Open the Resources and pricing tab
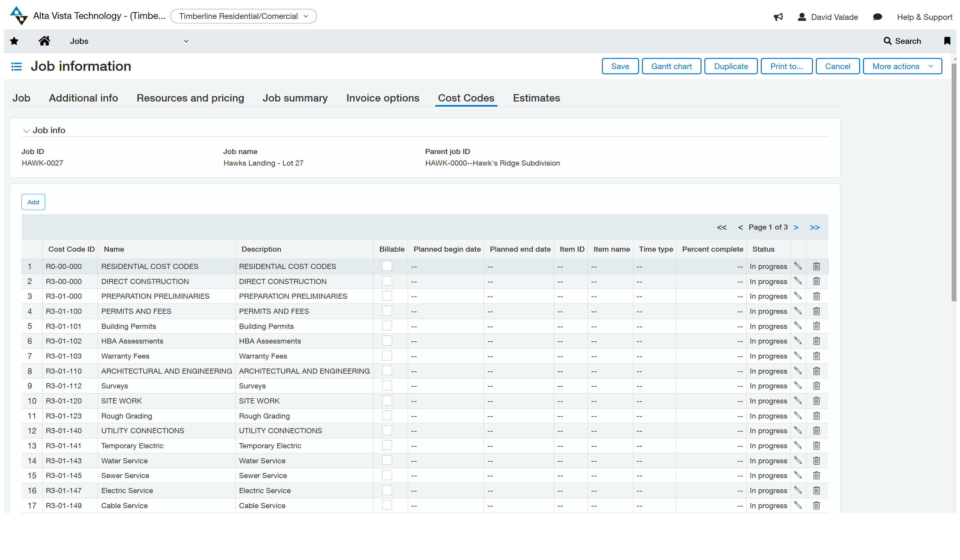 [x=190, y=98]
